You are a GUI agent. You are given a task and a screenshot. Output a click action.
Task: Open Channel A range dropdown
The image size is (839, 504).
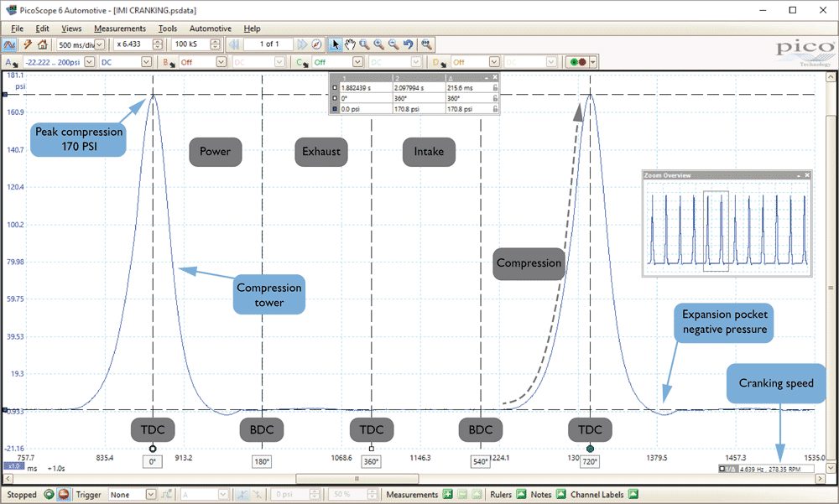(90, 63)
